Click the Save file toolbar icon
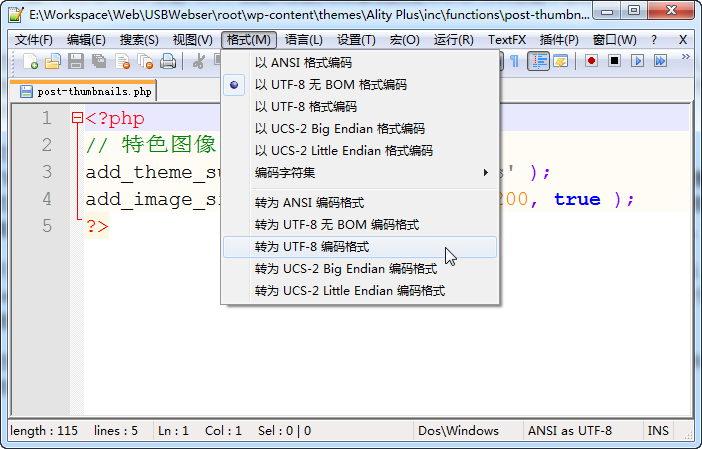The height and width of the screenshot is (449, 702). 75,62
